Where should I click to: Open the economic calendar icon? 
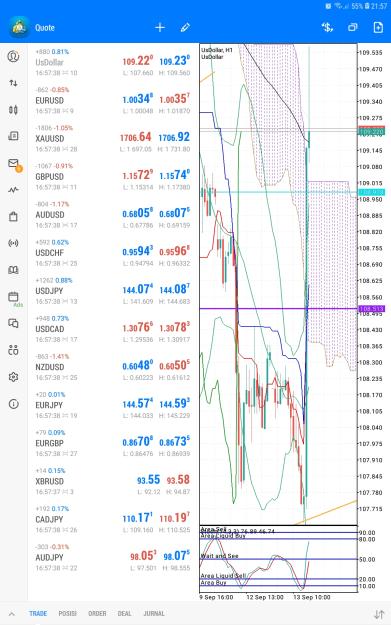coord(13,297)
